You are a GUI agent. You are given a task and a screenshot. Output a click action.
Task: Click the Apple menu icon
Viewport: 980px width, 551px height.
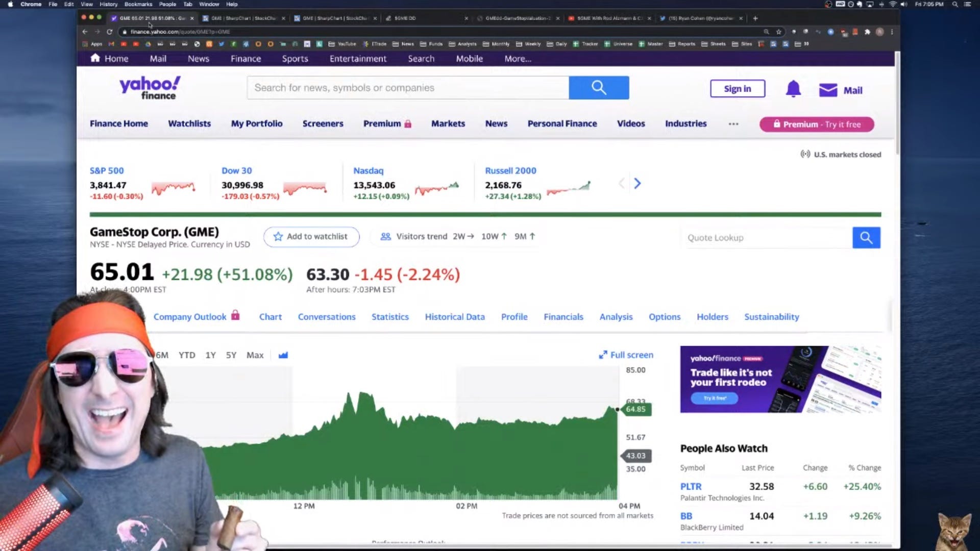point(10,4)
